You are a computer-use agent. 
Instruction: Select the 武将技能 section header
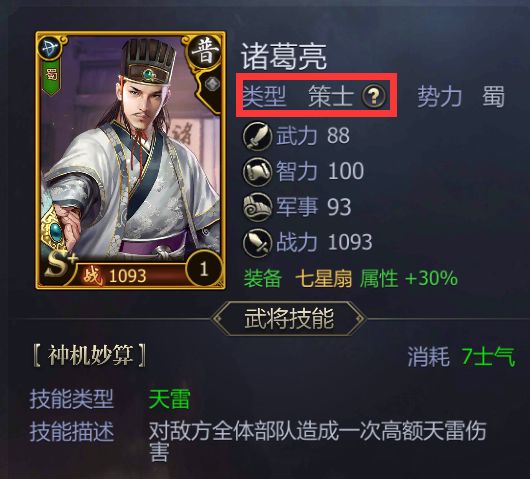pyautogui.click(x=289, y=318)
